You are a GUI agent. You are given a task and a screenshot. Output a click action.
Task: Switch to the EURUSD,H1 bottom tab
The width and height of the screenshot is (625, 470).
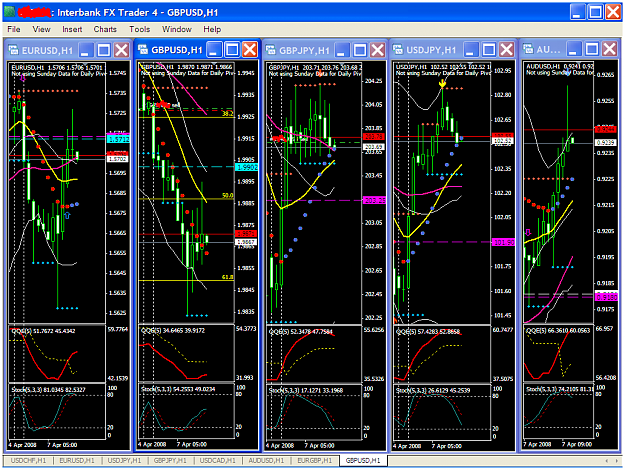point(77,460)
